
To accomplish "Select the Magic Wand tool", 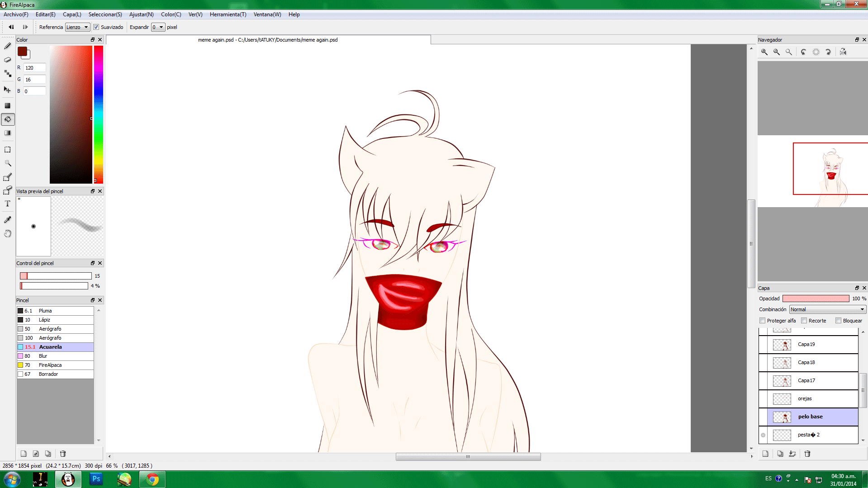I will [8, 163].
